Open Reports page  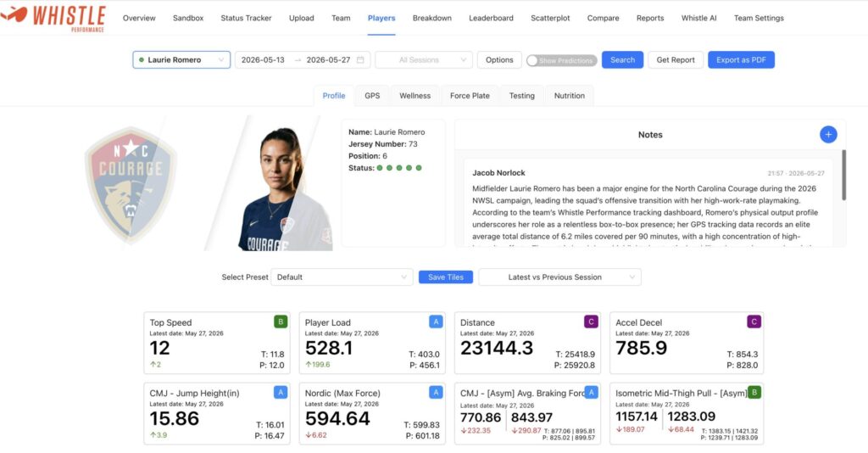coord(650,18)
